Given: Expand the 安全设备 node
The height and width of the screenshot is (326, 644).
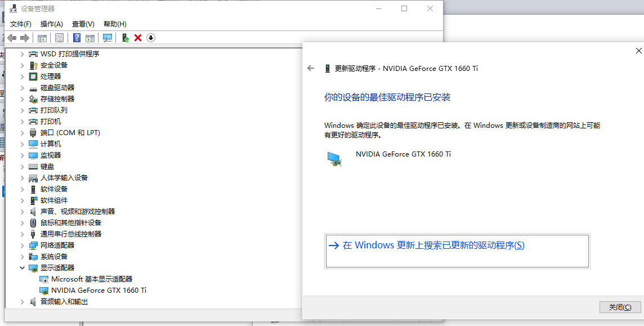Looking at the screenshot, I should coord(22,65).
